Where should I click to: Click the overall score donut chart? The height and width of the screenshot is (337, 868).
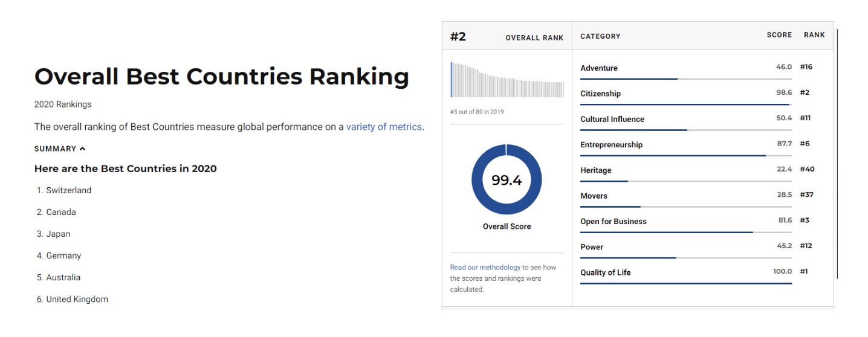point(507,179)
